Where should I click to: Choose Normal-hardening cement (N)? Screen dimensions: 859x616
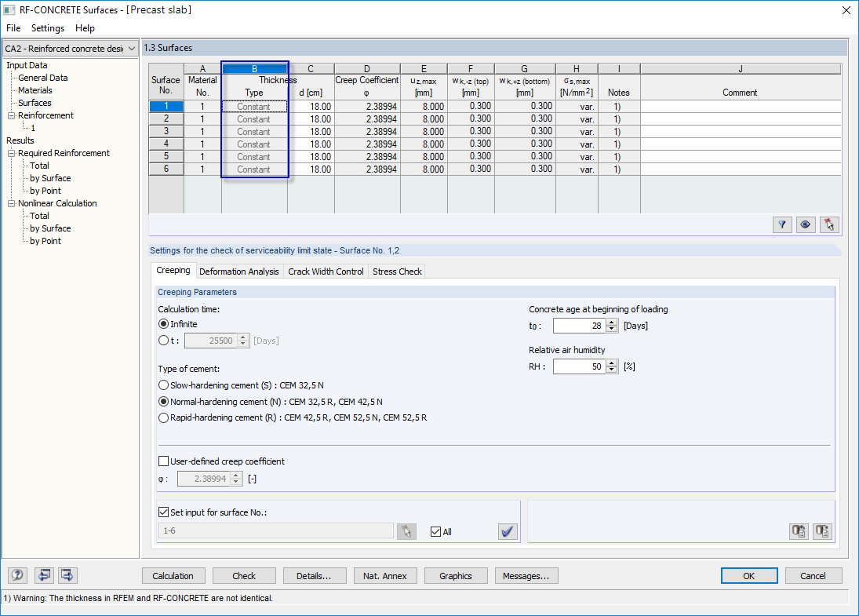point(163,402)
